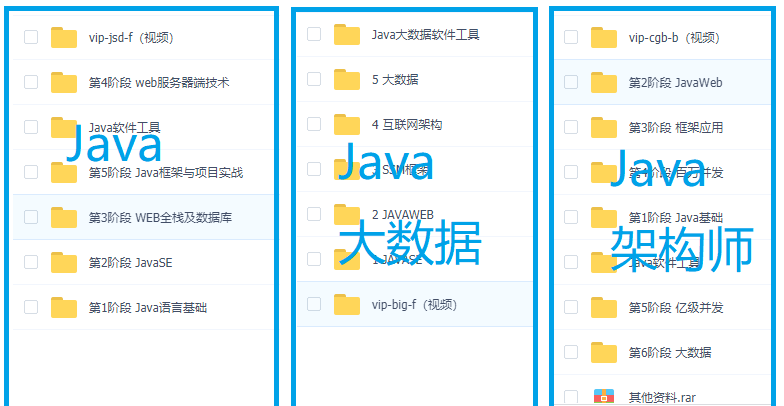Click folder icon of 第1阶段 Java基础
Image resolution: width=784 pixels, height=406 pixels.
604,218
